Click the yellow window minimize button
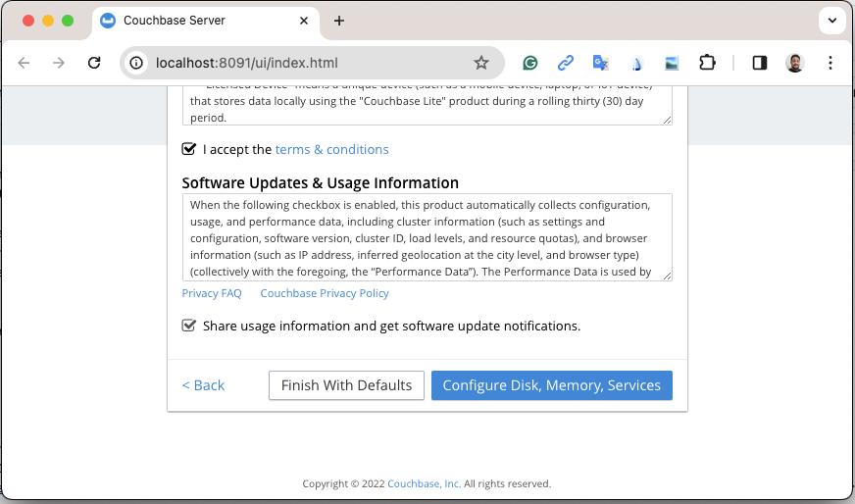The height and width of the screenshot is (504, 855). [x=48, y=21]
